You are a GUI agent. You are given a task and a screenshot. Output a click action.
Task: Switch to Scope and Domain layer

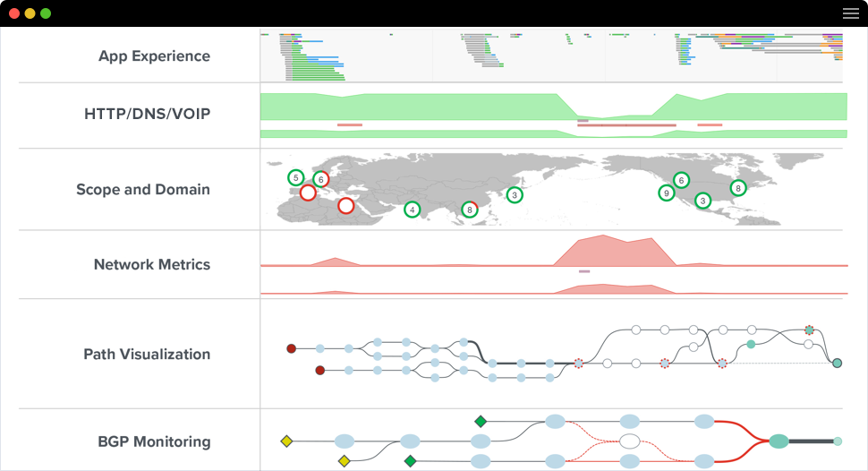pyautogui.click(x=143, y=190)
